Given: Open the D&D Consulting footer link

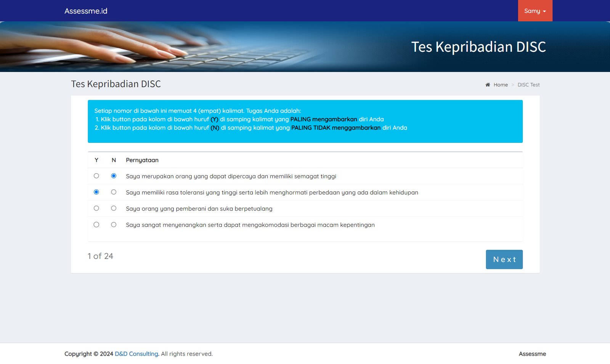Looking at the screenshot, I should [x=136, y=354].
